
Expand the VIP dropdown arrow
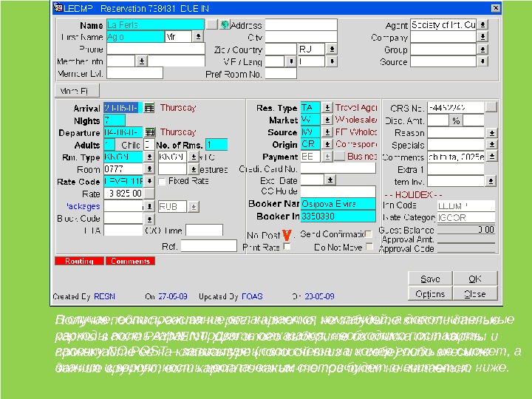click(291, 61)
